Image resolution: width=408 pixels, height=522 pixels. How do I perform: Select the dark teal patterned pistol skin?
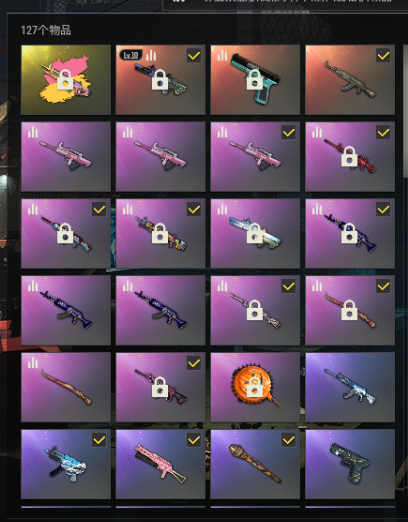(x=350, y=464)
